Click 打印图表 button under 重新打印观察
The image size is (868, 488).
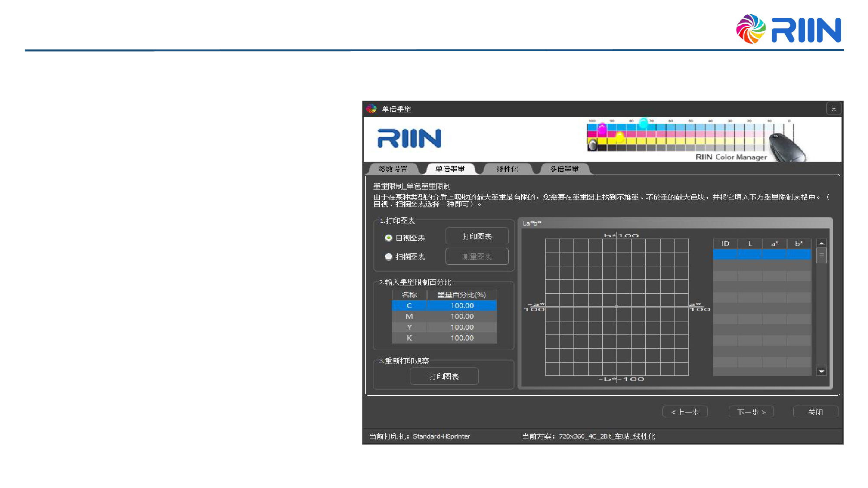pos(444,376)
